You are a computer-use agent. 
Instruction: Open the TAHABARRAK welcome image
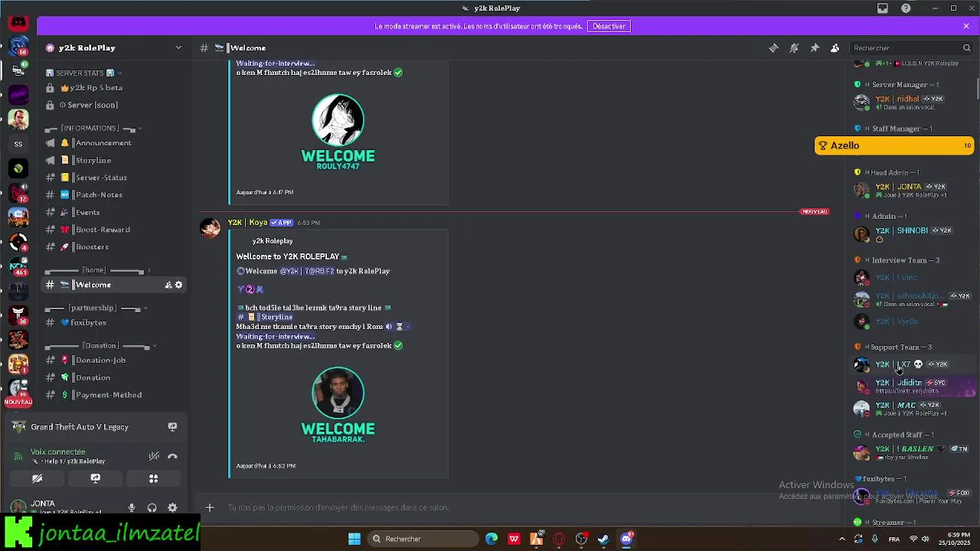click(338, 405)
